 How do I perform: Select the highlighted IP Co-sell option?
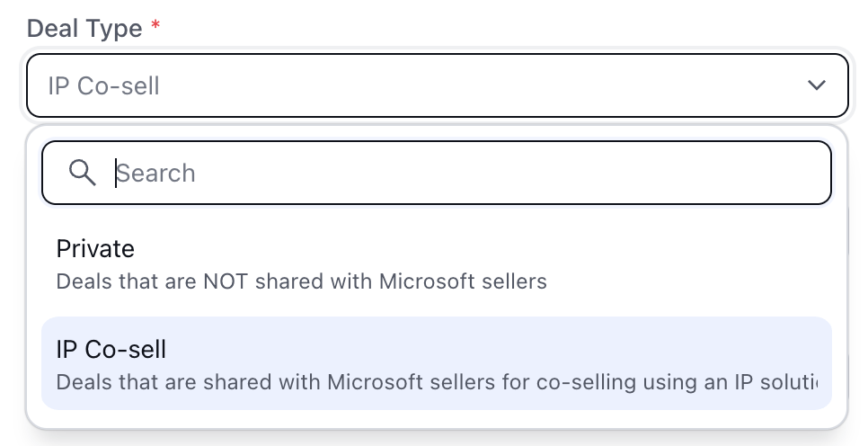[437, 363]
